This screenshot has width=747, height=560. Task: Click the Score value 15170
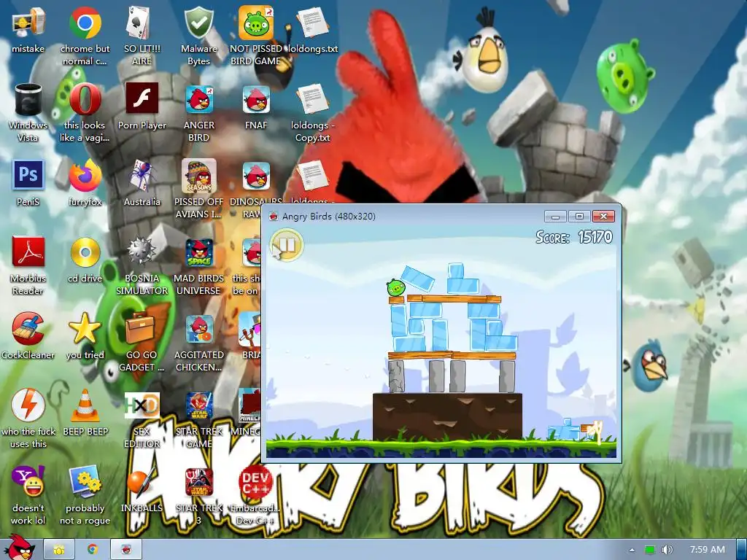pos(595,237)
